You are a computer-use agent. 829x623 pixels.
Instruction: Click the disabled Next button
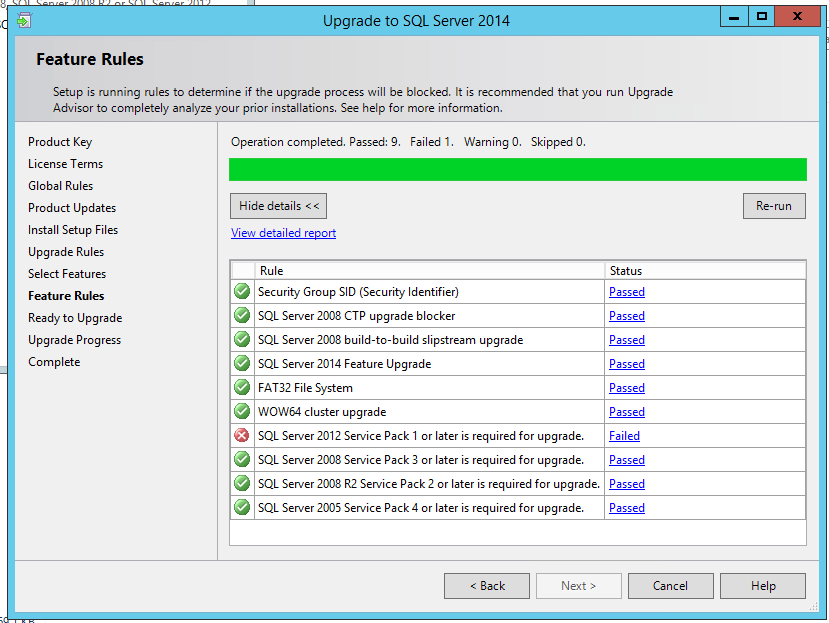tap(578, 586)
